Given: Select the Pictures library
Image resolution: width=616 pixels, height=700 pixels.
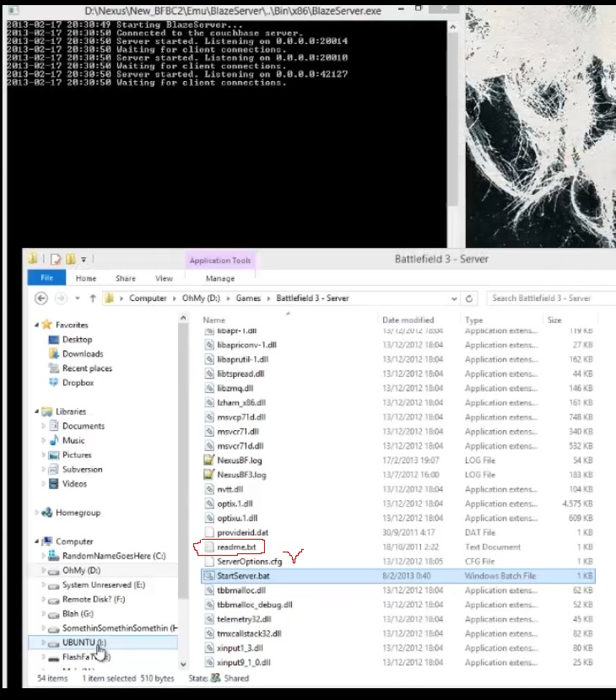Looking at the screenshot, I should click(x=77, y=455).
